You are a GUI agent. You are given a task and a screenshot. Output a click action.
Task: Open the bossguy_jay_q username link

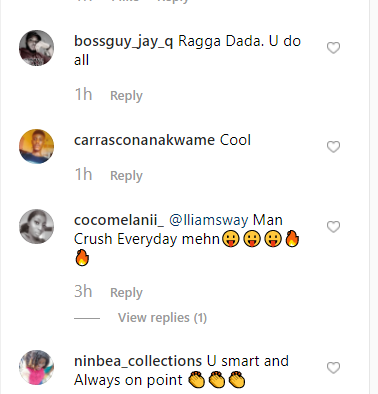tap(123, 42)
